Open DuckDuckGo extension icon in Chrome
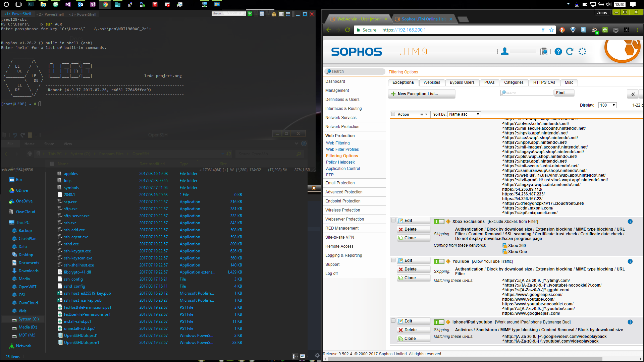The height and width of the screenshot is (362, 644). coord(562,30)
